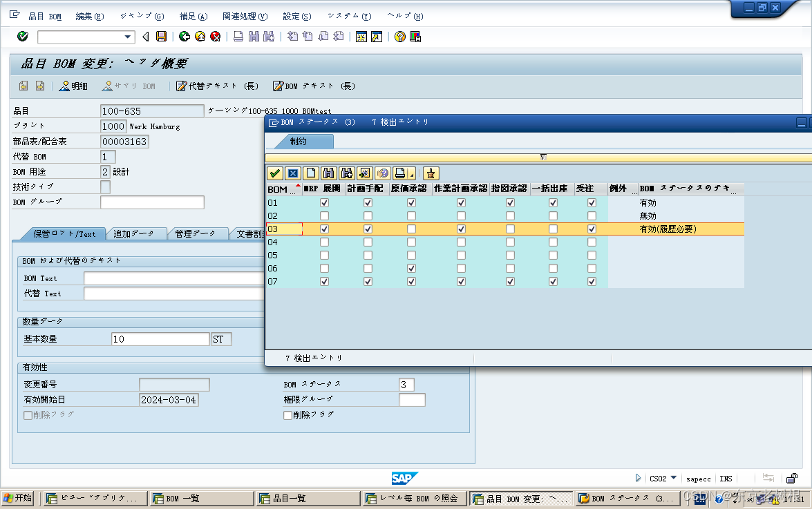Click the Cancel red X icon on the main toolbar
This screenshot has width=812, height=509.
pyautogui.click(x=216, y=37)
